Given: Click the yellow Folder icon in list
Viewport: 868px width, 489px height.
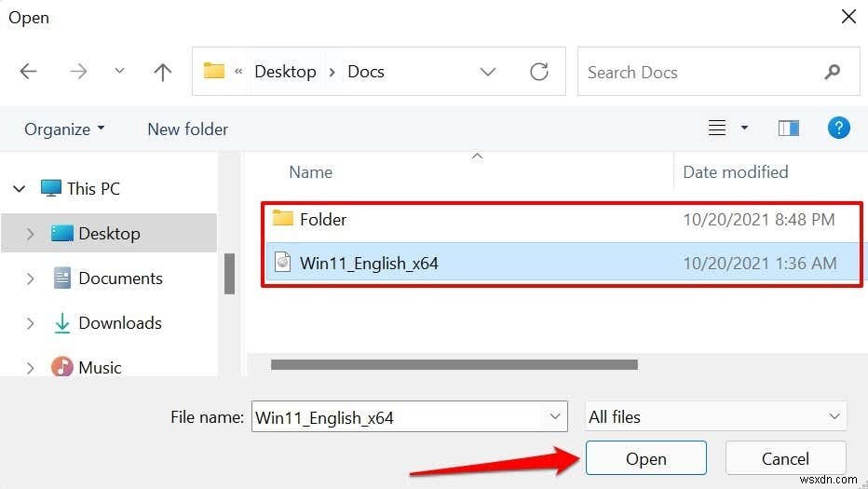Looking at the screenshot, I should pyautogui.click(x=282, y=218).
